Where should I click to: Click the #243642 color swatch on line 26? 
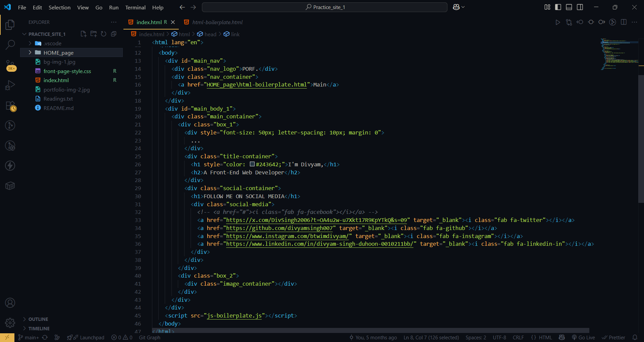point(252,164)
